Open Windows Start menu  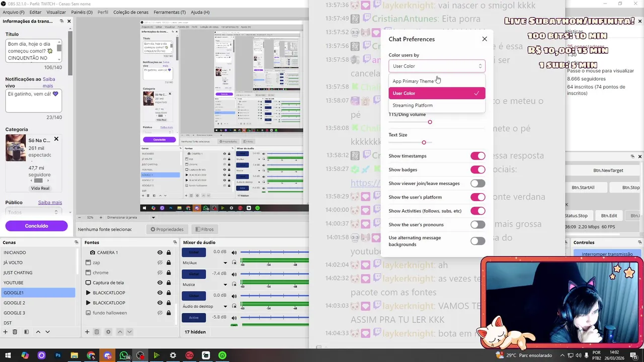pyautogui.click(x=8, y=355)
